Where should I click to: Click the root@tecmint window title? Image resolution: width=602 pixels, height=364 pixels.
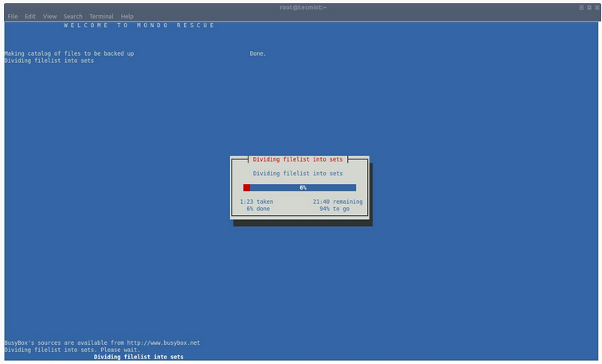[x=303, y=7]
